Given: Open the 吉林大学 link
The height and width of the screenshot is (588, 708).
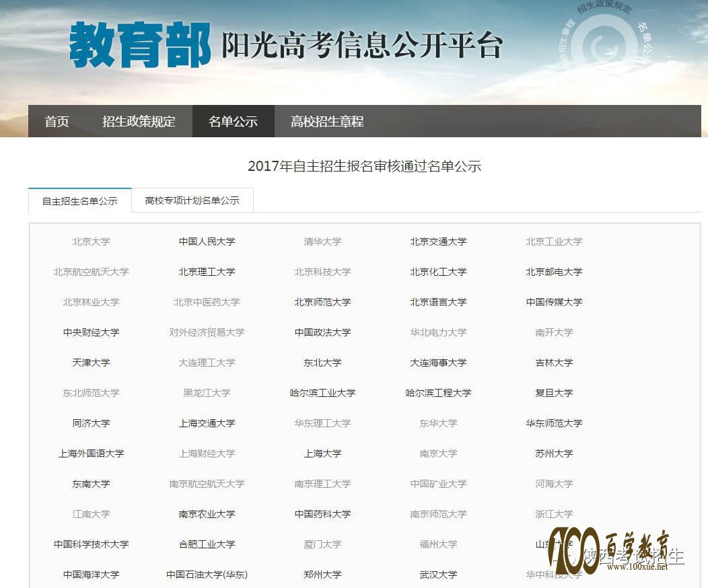Looking at the screenshot, I should click(554, 363).
